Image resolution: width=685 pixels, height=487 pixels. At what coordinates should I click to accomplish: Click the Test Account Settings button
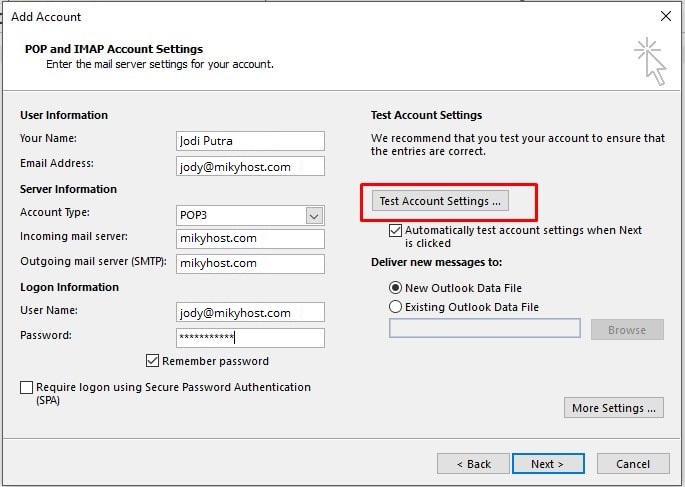tap(440, 201)
